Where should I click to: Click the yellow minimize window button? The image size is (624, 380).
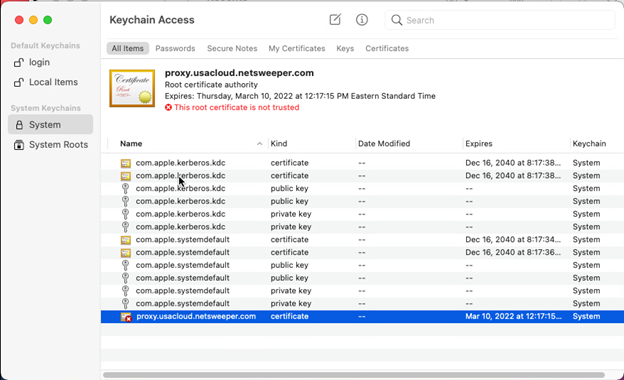pyautogui.click(x=33, y=20)
